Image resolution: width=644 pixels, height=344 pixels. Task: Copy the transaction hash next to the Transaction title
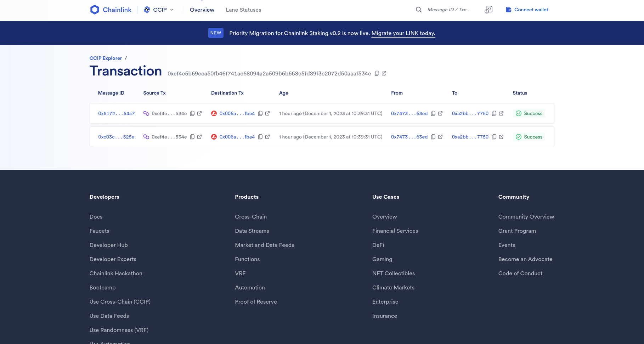377,73
